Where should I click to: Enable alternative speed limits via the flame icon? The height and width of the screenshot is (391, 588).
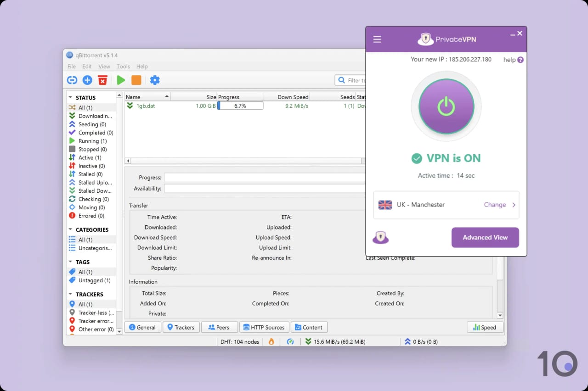pyautogui.click(x=271, y=341)
